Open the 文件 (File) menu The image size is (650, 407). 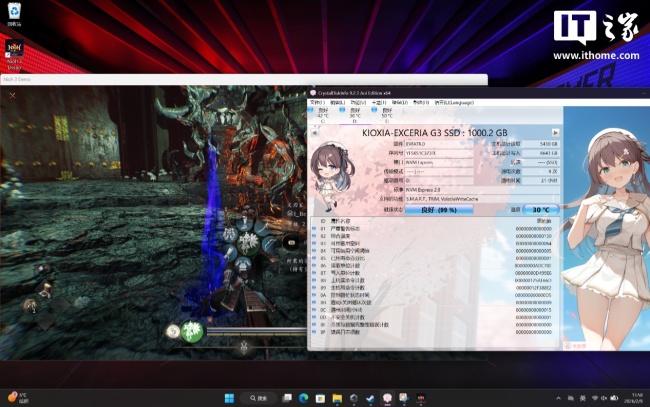pyautogui.click(x=317, y=102)
